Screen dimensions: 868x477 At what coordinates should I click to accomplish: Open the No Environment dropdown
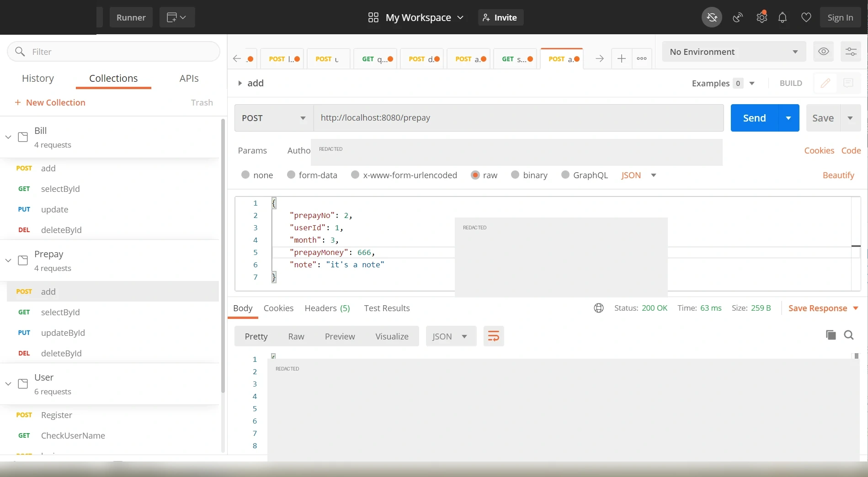pyautogui.click(x=734, y=52)
